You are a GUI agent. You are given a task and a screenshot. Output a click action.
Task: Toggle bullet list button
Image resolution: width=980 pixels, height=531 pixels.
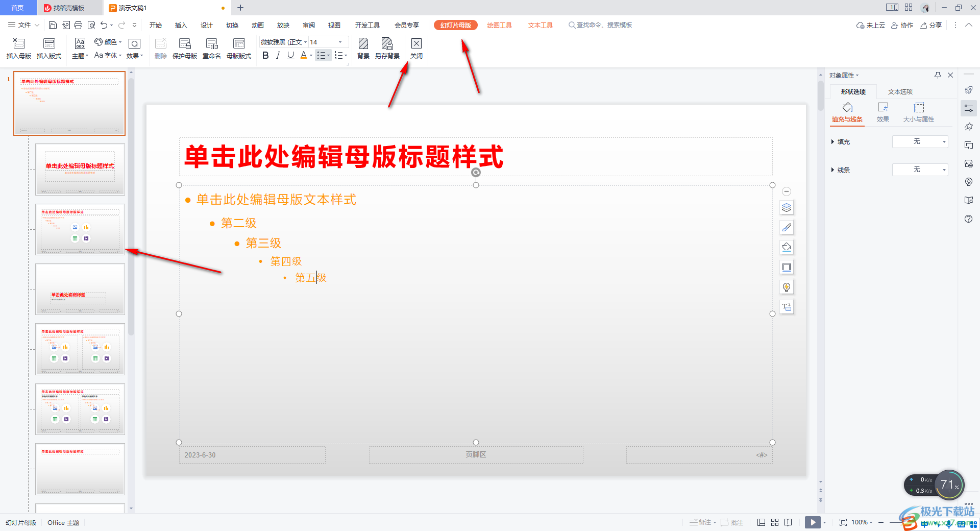pos(321,56)
